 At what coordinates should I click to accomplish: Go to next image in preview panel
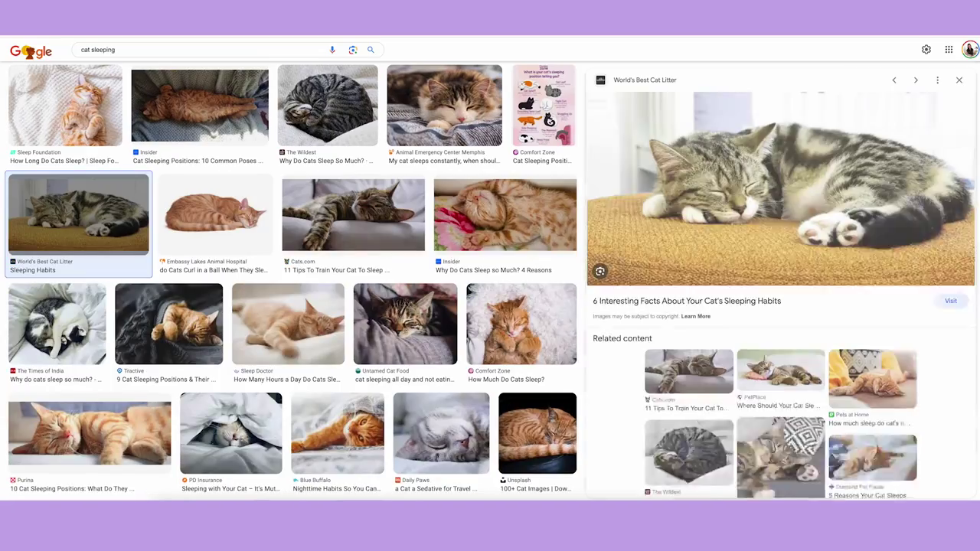916,80
